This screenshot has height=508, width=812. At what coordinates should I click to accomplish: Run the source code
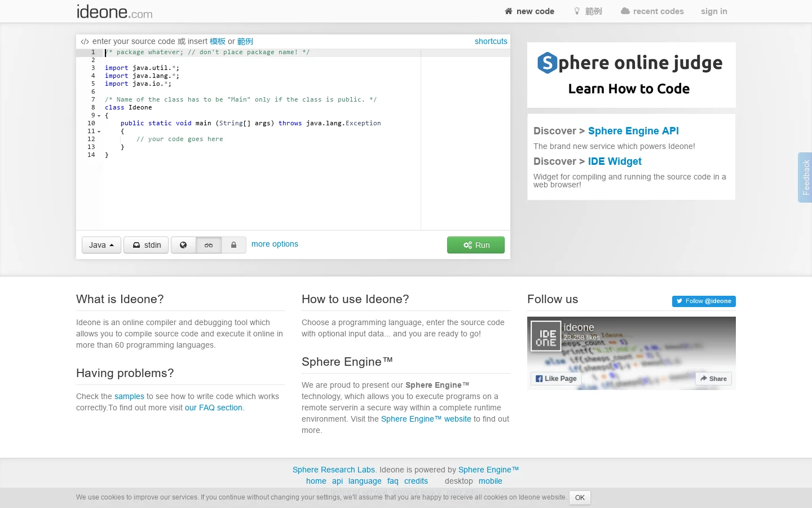pos(476,245)
